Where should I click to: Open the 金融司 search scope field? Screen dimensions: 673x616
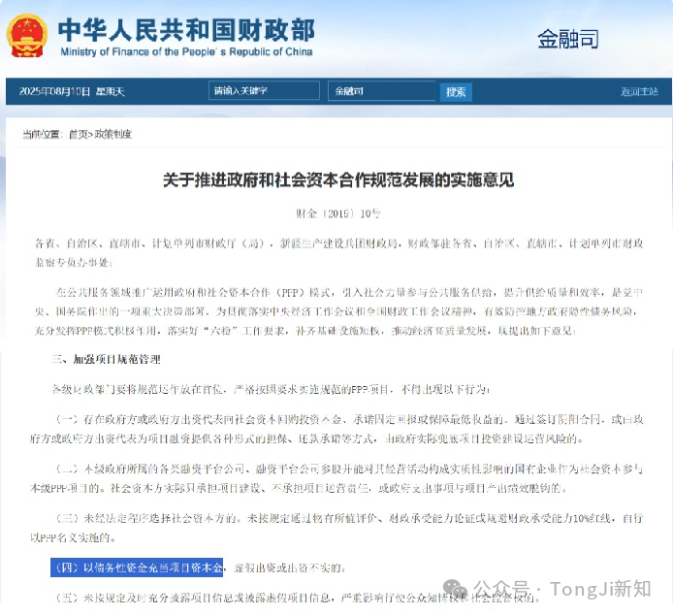click(x=381, y=91)
